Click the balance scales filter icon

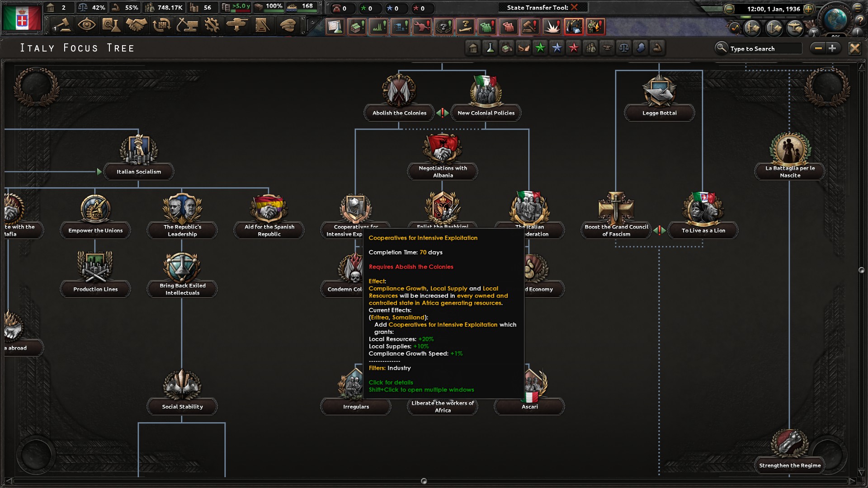[x=624, y=48]
